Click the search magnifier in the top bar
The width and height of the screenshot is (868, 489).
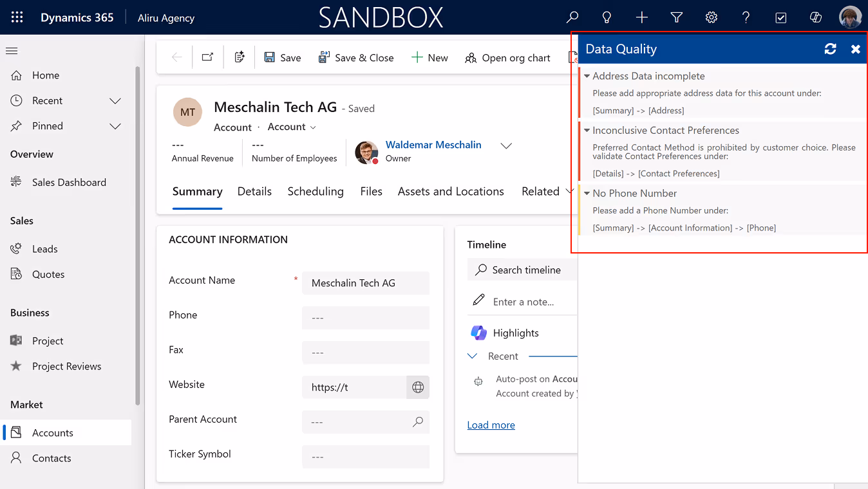click(572, 17)
